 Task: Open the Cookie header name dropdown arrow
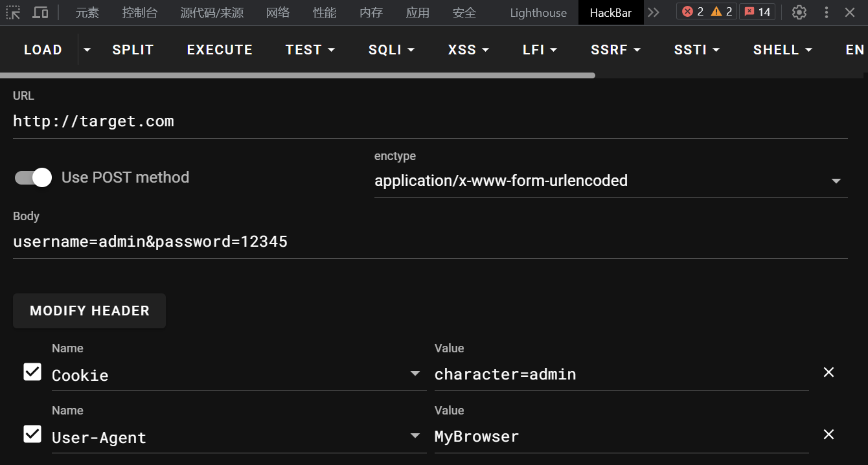pyautogui.click(x=416, y=374)
